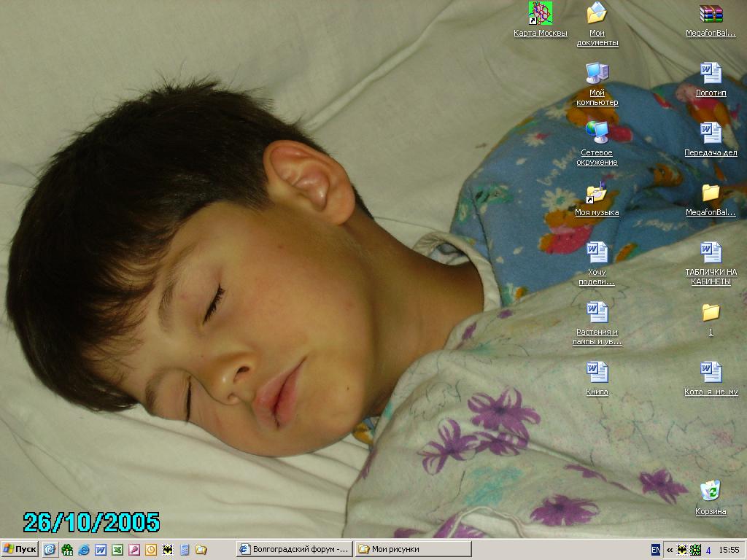Expand hidden system tray icons

click(x=669, y=550)
